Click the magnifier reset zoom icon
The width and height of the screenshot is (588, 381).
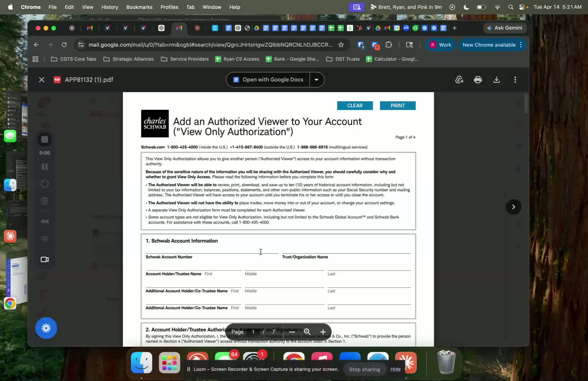coord(307,332)
